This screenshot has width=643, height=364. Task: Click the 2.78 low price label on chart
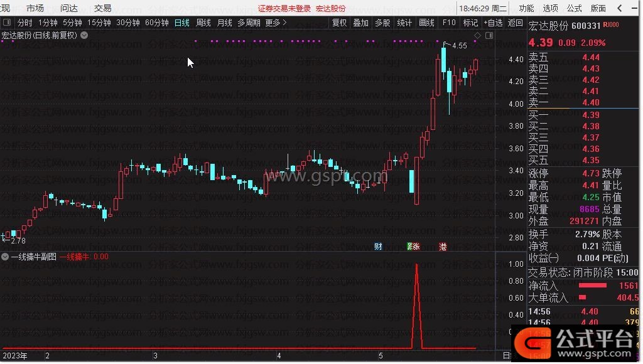[x=18, y=240]
